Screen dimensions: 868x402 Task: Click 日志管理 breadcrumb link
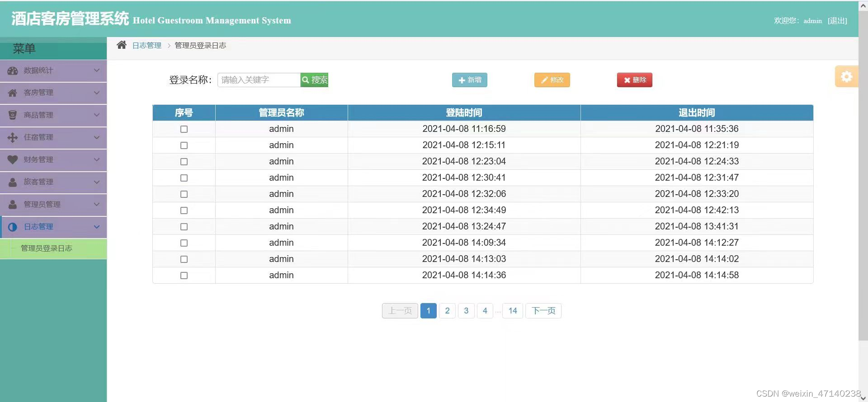point(147,46)
